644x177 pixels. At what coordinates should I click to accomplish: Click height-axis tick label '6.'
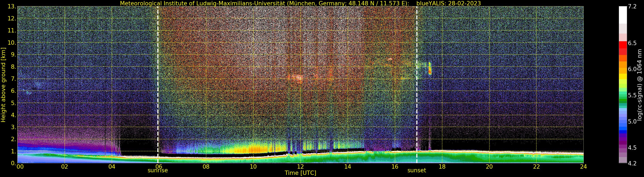point(14,91)
